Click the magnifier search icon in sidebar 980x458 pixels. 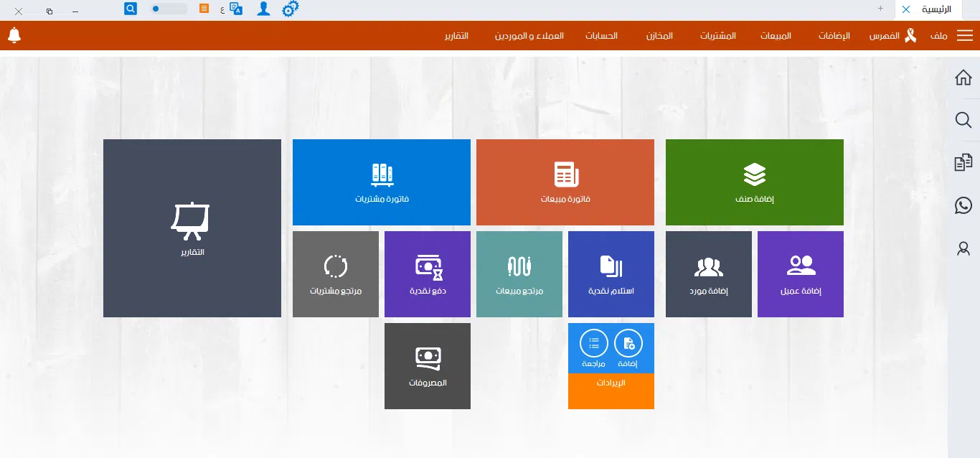[x=963, y=120]
